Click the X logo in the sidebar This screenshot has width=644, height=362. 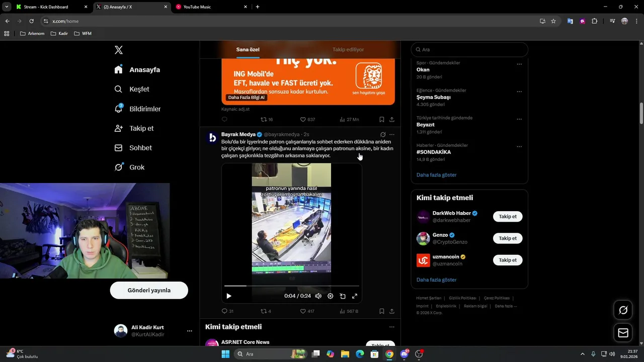click(x=118, y=50)
